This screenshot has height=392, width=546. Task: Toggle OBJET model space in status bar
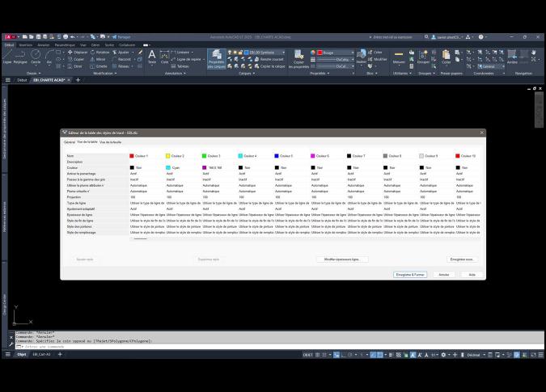click(x=307, y=355)
